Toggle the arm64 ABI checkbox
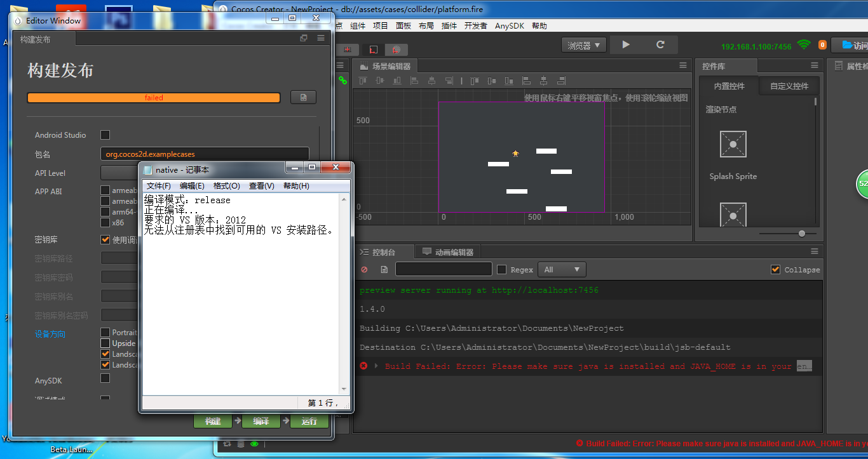 pyautogui.click(x=105, y=212)
